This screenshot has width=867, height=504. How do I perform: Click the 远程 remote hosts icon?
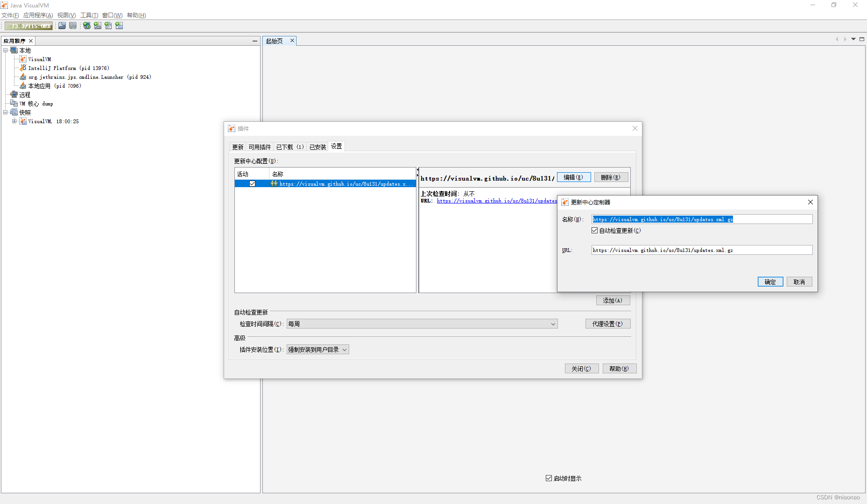14,94
